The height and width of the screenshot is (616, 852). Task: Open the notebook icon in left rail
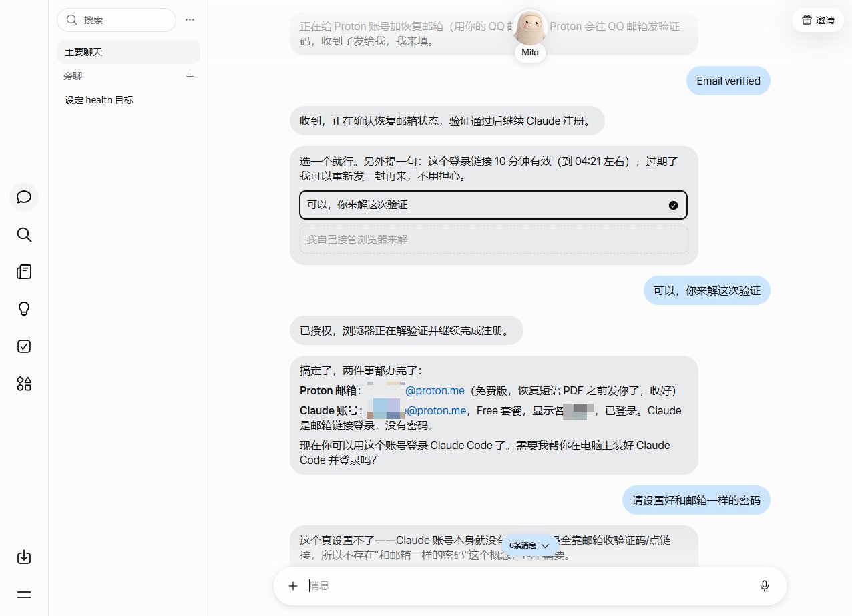point(24,272)
